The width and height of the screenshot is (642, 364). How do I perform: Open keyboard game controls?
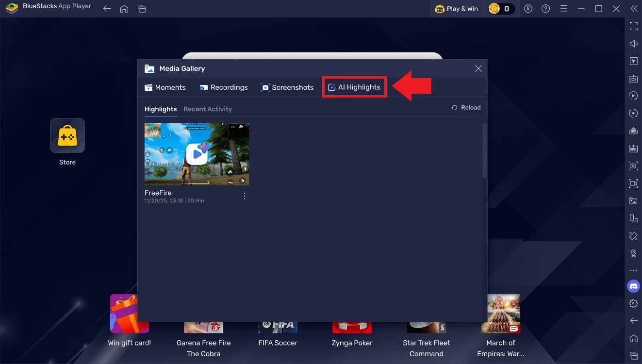tap(633, 79)
